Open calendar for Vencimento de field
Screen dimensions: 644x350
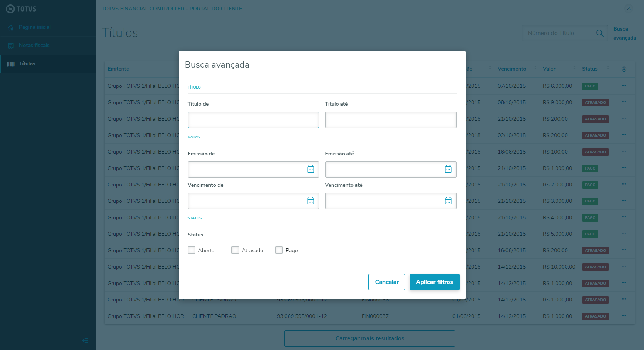click(311, 201)
